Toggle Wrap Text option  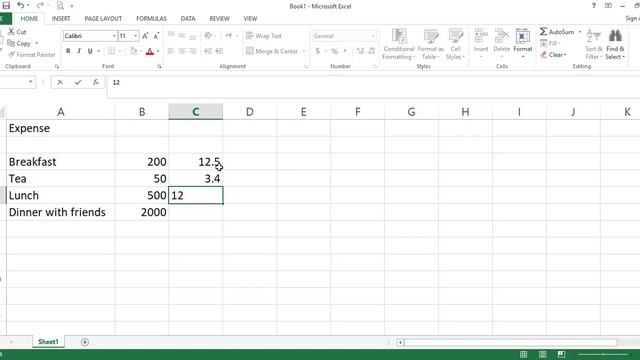pyautogui.click(x=264, y=36)
